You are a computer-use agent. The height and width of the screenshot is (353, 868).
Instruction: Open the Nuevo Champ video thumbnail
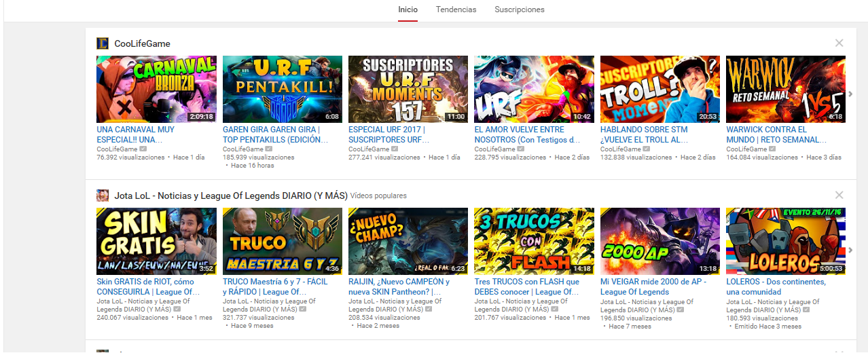coord(408,241)
